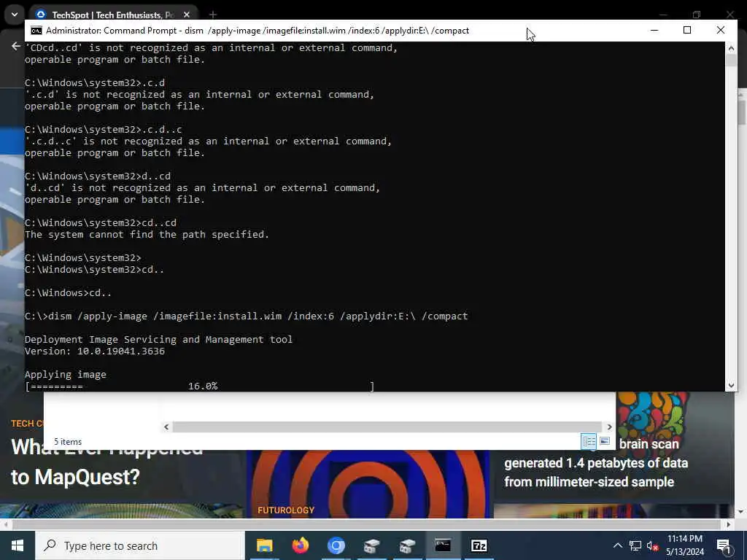The image size is (747, 560).
Task: Open the notification center icon
Action: click(x=724, y=545)
